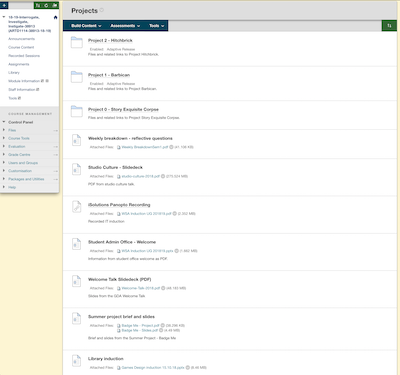Click the green reorder button at right

(389, 26)
